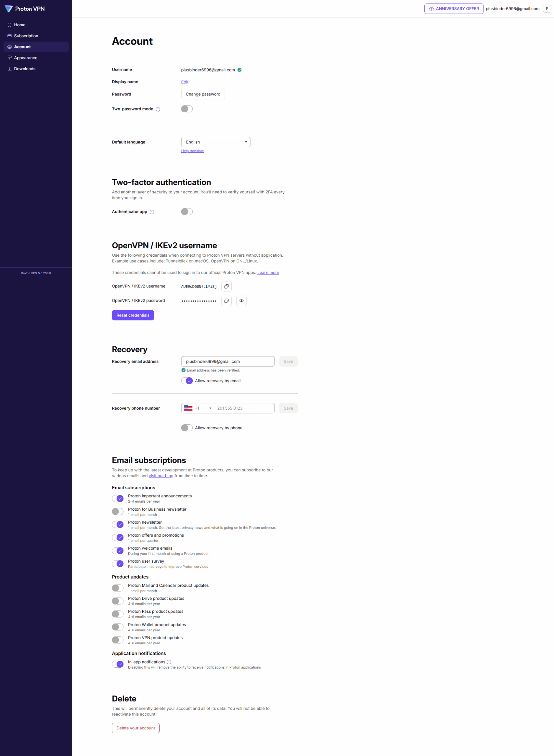Screen dimensions: 554x756
Task: Go to Home in sidebar
Action: pos(36,25)
